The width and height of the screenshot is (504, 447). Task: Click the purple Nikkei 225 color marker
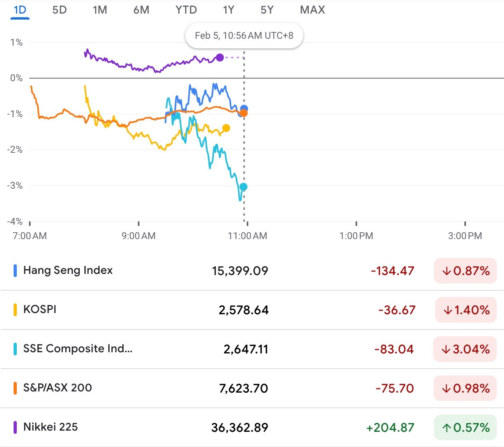pyautogui.click(x=15, y=427)
